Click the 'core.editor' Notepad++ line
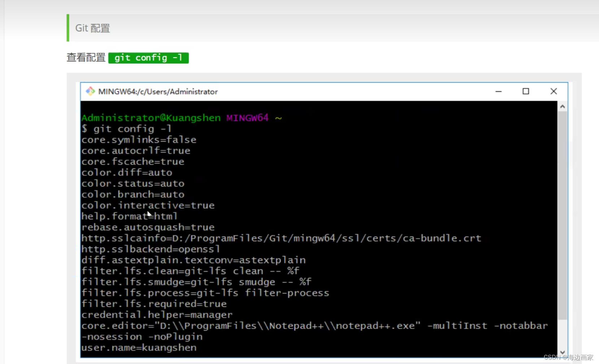Image resolution: width=599 pixels, height=364 pixels. [x=314, y=326]
